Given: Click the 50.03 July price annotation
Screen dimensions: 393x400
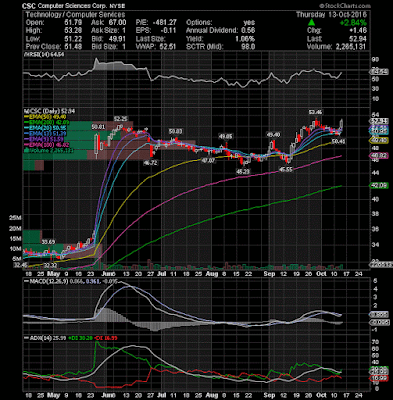Looking at the screenshot, I should [176, 131].
